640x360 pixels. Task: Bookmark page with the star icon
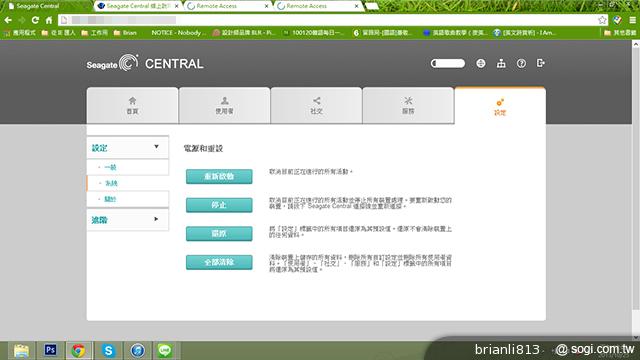pyautogui.click(x=602, y=20)
